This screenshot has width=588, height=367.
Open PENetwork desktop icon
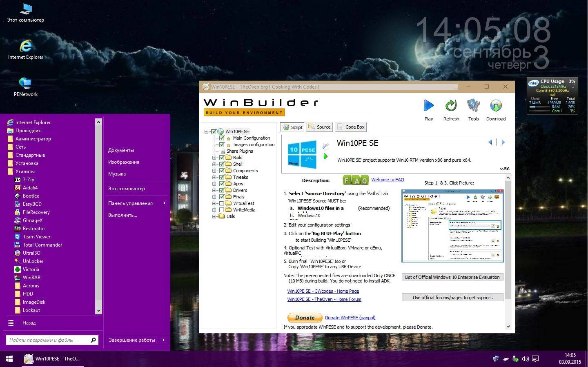point(25,87)
